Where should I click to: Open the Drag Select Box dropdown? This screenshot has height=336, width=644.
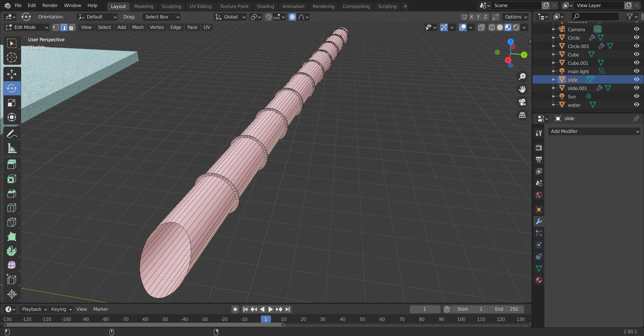coord(161,17)
